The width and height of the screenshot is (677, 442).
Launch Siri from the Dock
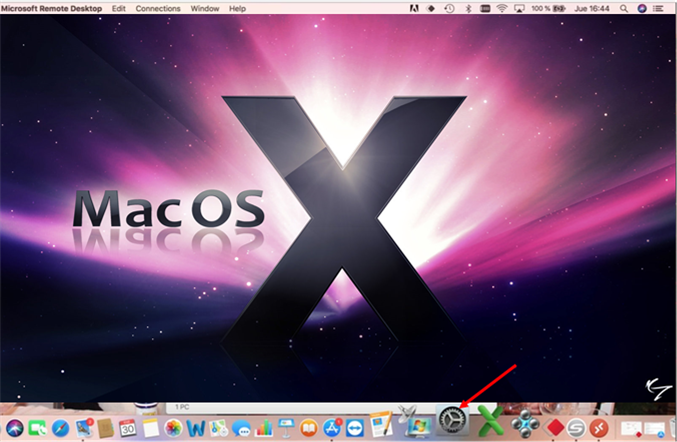pos(15,428)
